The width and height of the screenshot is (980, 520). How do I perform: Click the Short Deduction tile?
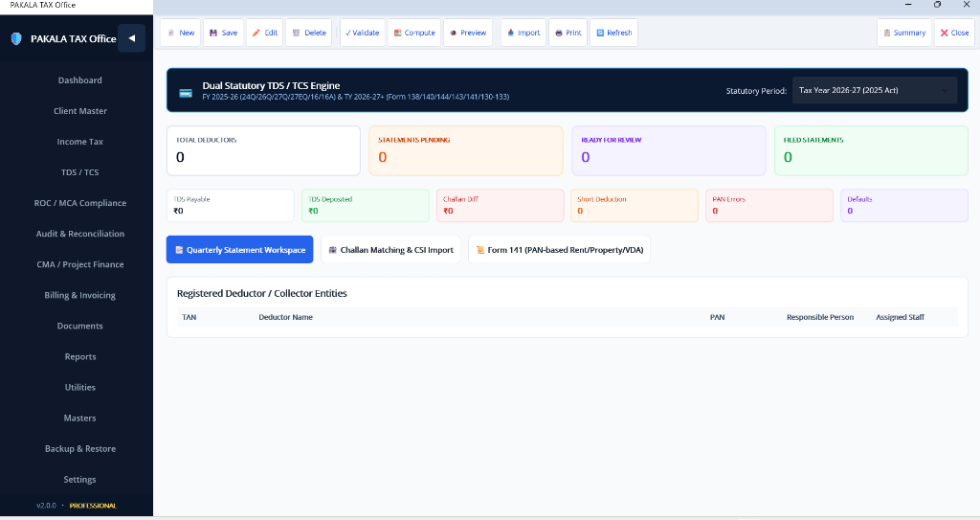(x=635, y=205)
